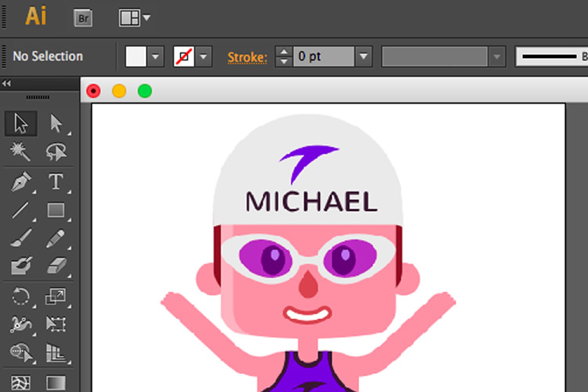Open the stroke weight dropdown
Screen dimensions: 588x392
pyautogui.click(x=363, y=56)
